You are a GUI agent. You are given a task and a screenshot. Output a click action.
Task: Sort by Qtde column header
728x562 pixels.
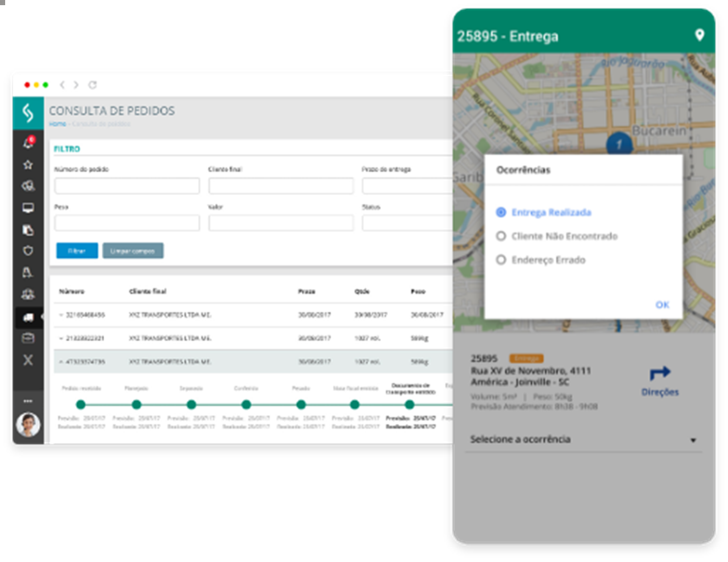click(x=362, y=292)
